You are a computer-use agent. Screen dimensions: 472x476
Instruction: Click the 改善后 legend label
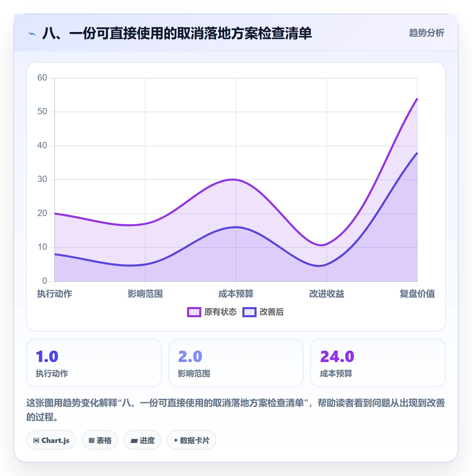272,312
